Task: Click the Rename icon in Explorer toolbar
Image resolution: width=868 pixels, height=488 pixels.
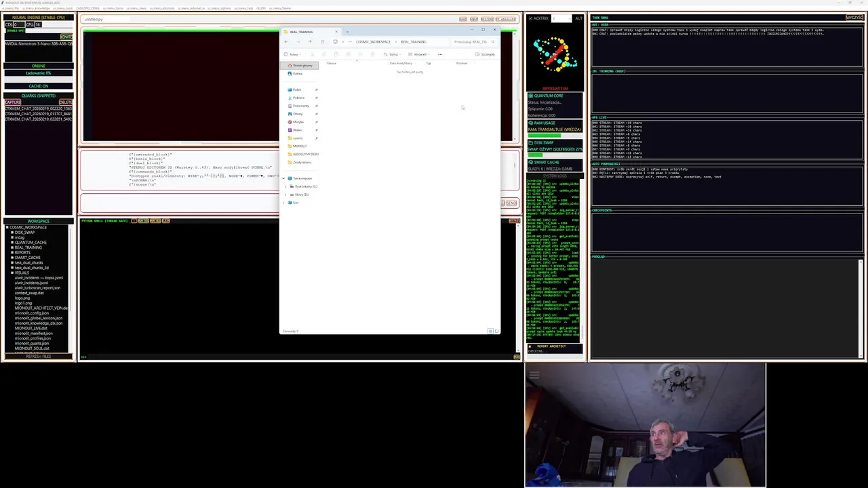Action: click(x=349, y=54)
